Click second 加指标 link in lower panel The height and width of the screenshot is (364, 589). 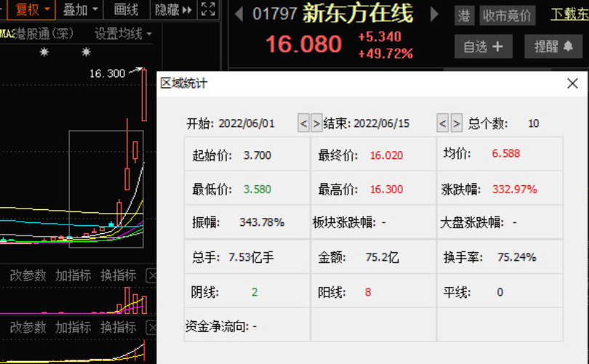73,327
